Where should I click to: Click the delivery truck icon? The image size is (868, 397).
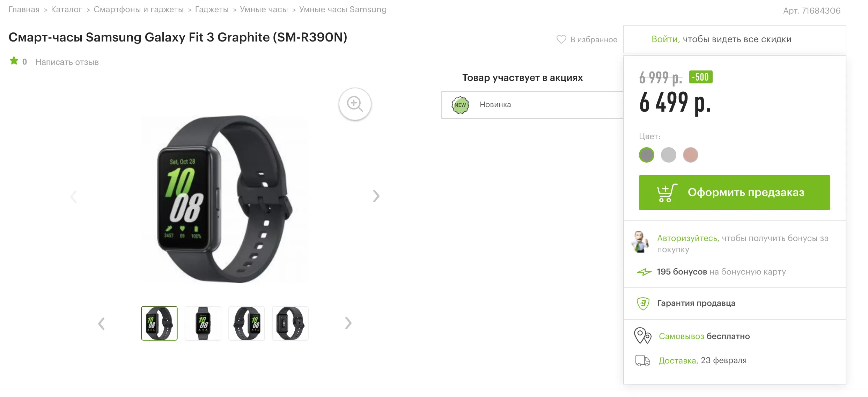[x=642, y=360]
